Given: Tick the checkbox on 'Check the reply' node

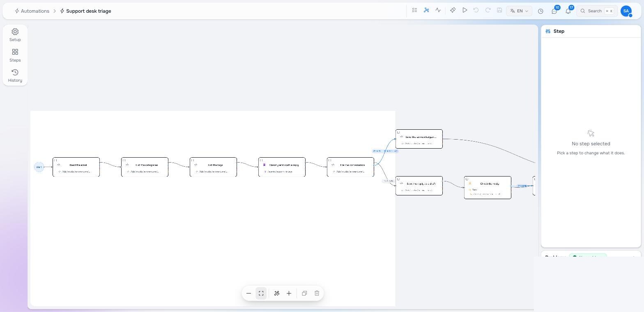Looking at the screenshot, I should click(x=467, y=179).
